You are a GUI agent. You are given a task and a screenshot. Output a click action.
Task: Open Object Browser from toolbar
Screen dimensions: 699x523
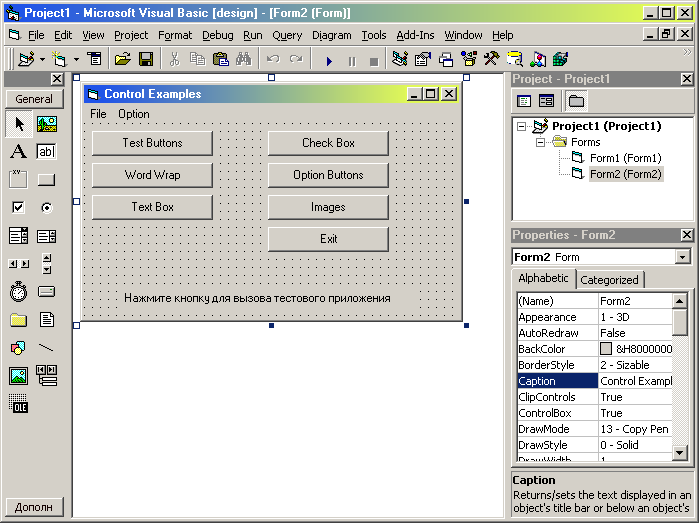click(x=469, y=59)
